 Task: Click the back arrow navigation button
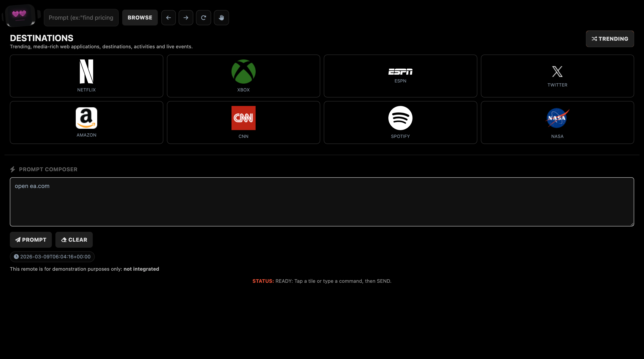pyautogui.click(x=168, y=17)
